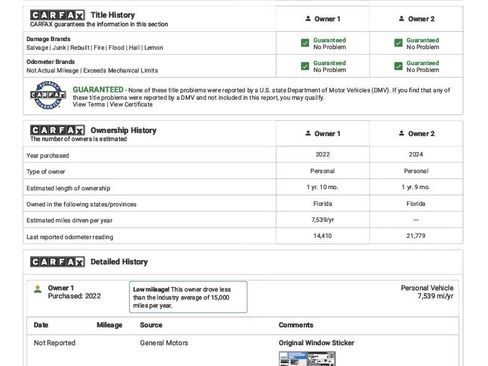Click Owner 1 person icon in Title History
Image resolution: width=488 pixels, height=366 pixels.
coord(308,19)
